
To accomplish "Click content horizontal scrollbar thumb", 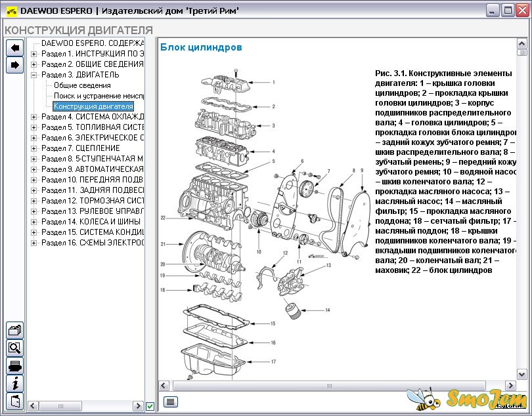I will coord(329,385).
